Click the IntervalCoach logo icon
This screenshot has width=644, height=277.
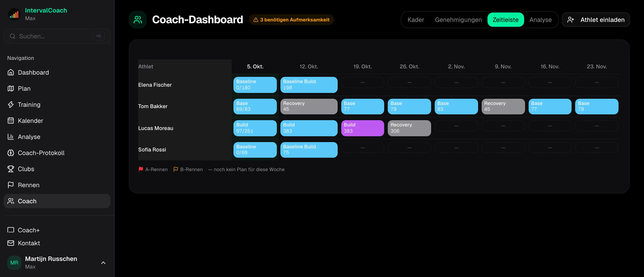pyautogui.click(x=14, y=14)
